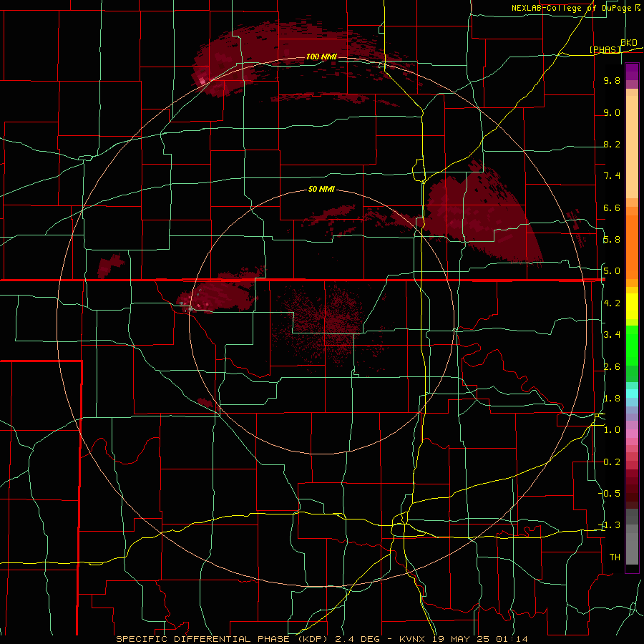Click the TH threshold label on the scale

tap(615, 557)
